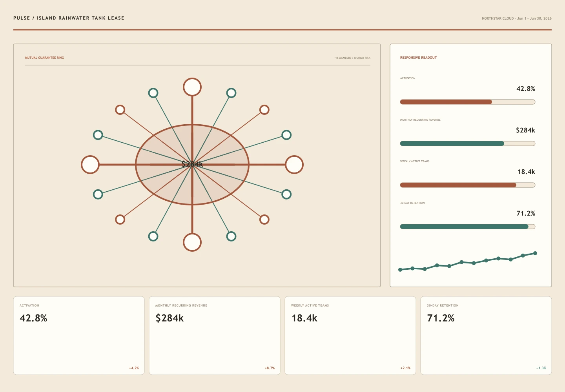Open the Weekly Active Teams KPI card heading
This screenshot has width=565, height=392.
coord(310,305)
